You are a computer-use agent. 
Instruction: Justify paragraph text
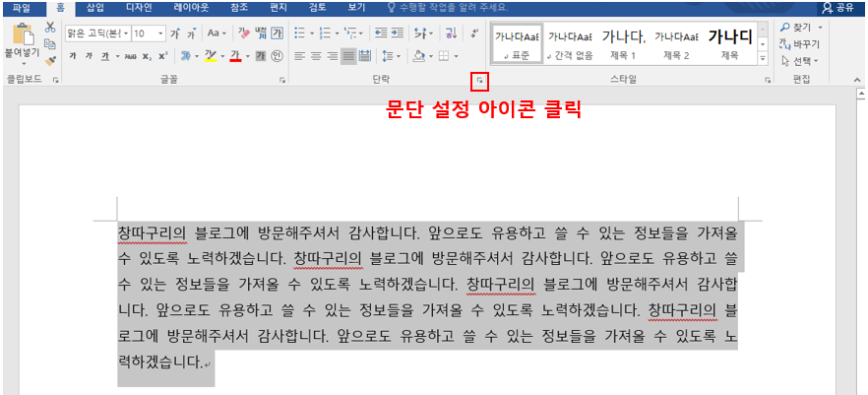tap(348, 56)
